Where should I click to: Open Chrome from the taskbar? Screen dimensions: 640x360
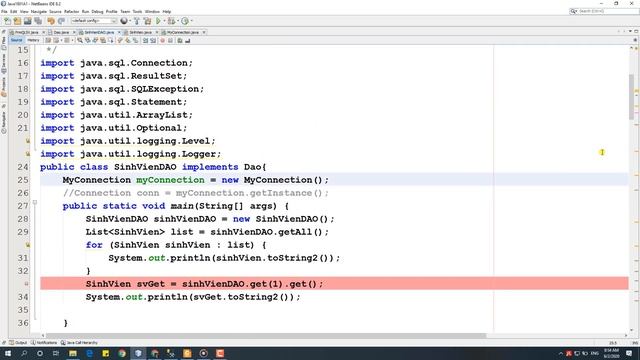pos(122,353)
